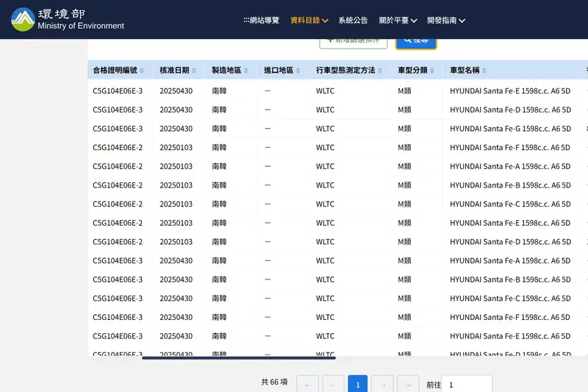This screenshot has height=392, width=588.
Task: Click the table's horizontal scrollbar thumb
Action: point(239,358)
